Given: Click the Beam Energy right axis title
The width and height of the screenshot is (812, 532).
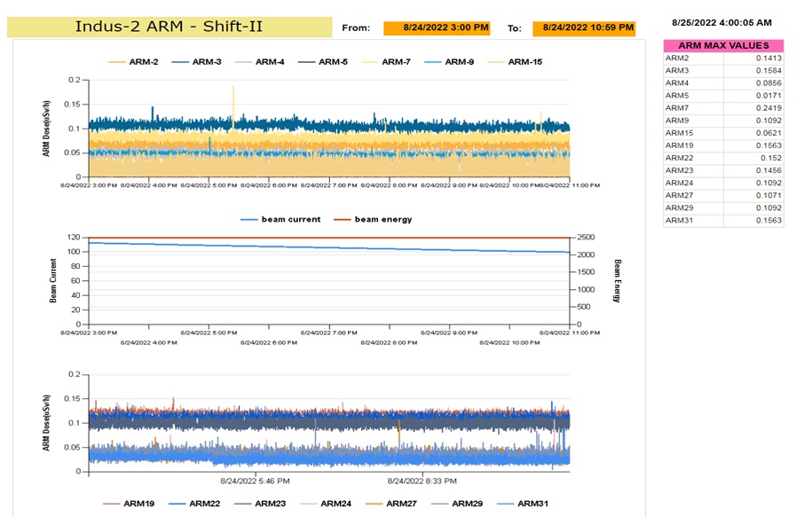Looking at the screenshot, I should pyautogui.click(x=617, y=281).
